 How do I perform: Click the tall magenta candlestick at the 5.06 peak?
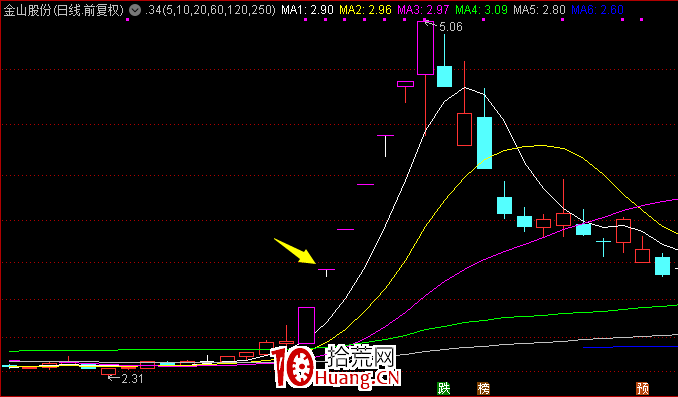click(425, 48)
